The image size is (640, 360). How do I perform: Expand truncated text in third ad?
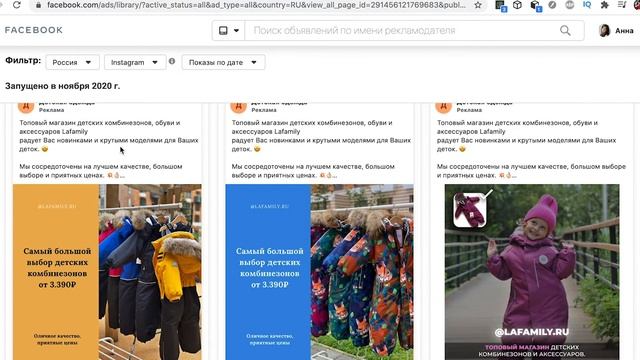click(x=514, y=176)
